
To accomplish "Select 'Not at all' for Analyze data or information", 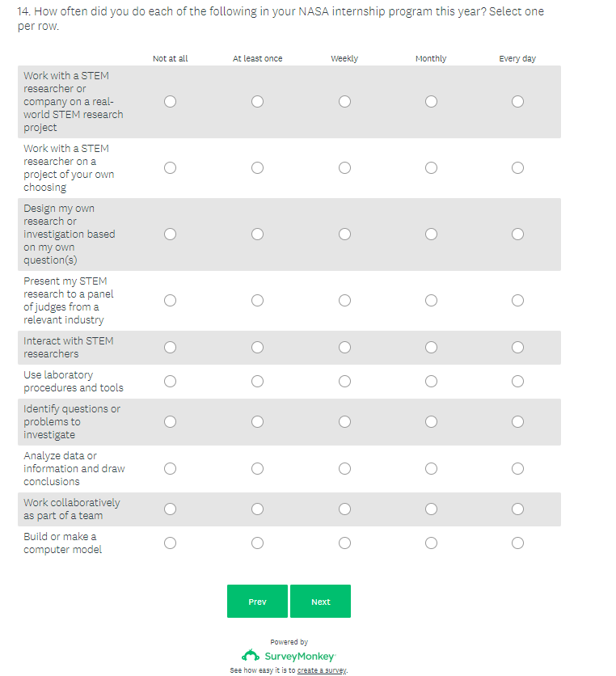I will [170, 469].
